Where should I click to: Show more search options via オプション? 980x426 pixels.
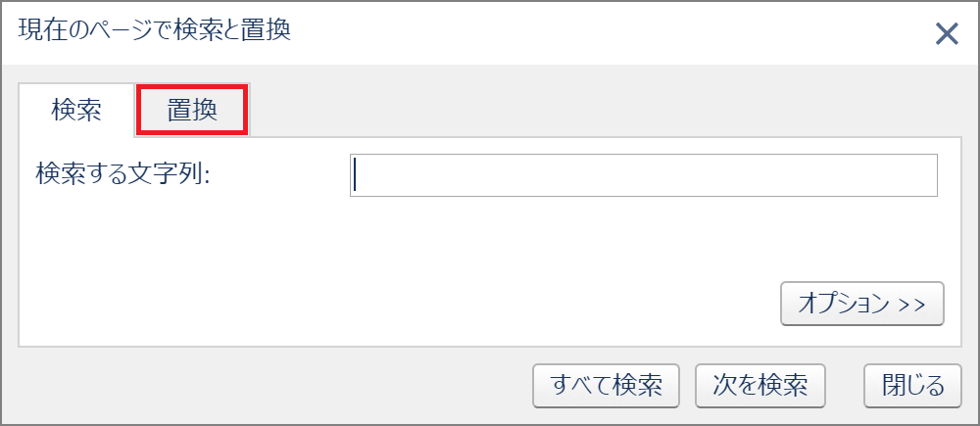[x=861, y=304]
